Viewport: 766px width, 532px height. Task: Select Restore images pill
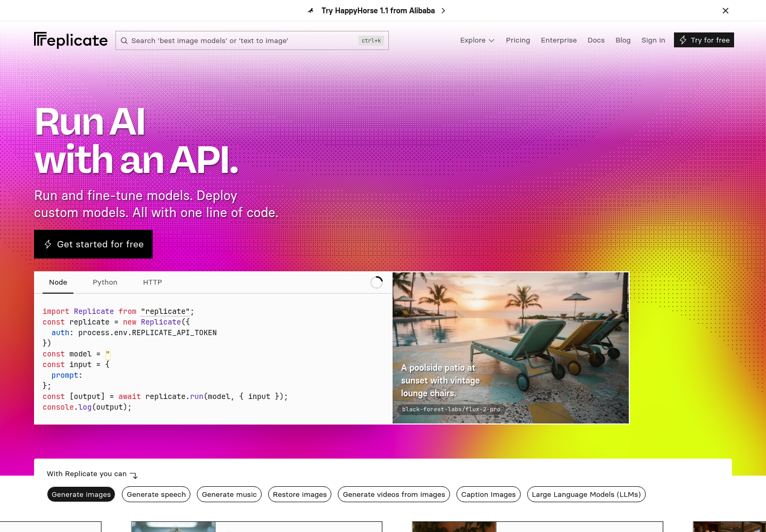(300, 494)
